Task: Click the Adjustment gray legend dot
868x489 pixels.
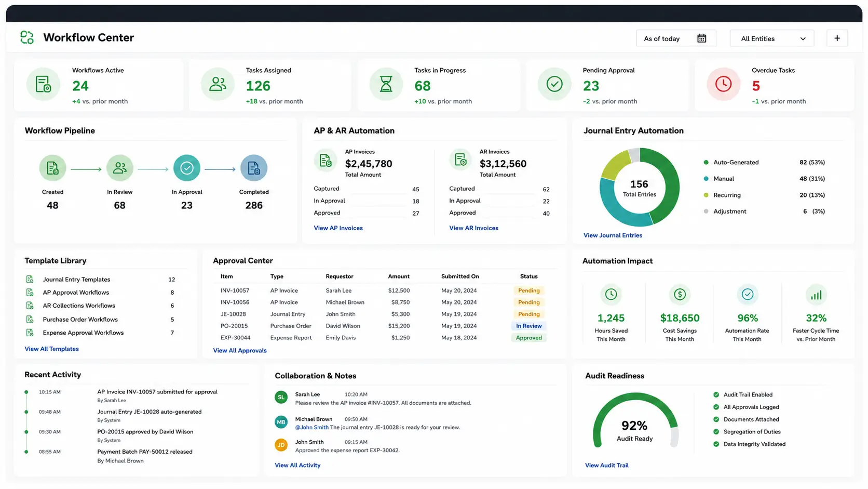Action: click(x=706, y=212)
